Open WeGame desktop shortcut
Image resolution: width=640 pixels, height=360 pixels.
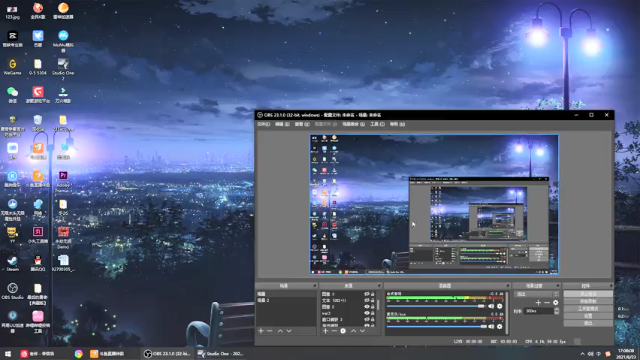pyautogui.click(x=13, y=67)
